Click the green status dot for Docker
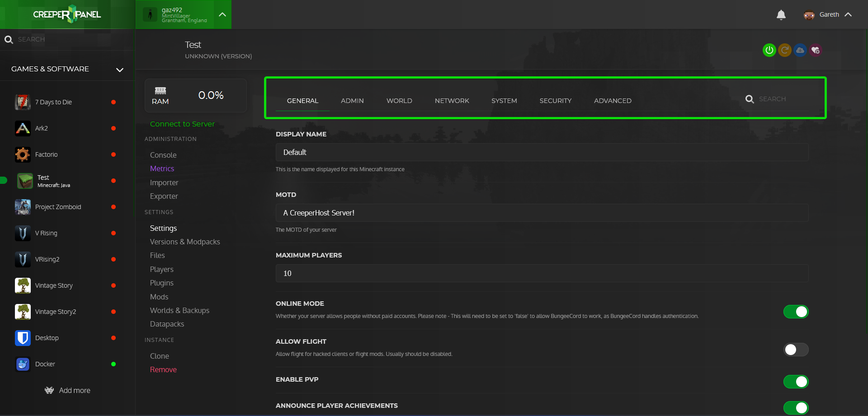Viewport: 868px width, 416px height. click(113, 364)
